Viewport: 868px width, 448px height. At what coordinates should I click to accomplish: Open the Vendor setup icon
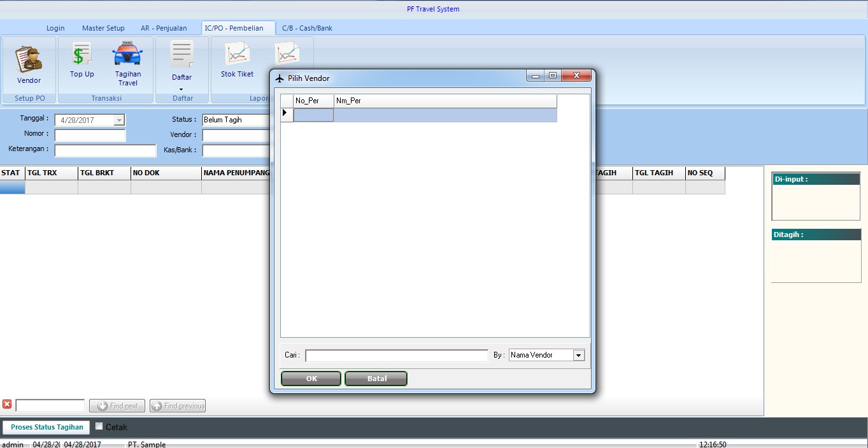(x=29, y=59)
